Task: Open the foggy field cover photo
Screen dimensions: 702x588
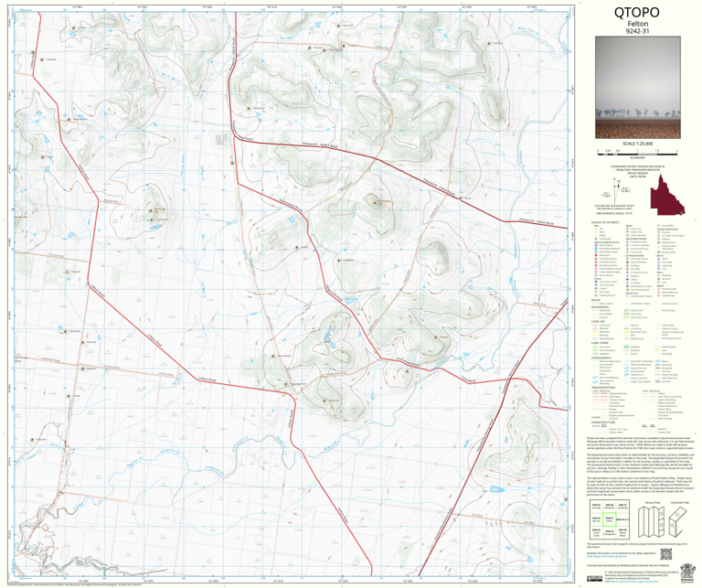Action: click(x=638, y=87)
